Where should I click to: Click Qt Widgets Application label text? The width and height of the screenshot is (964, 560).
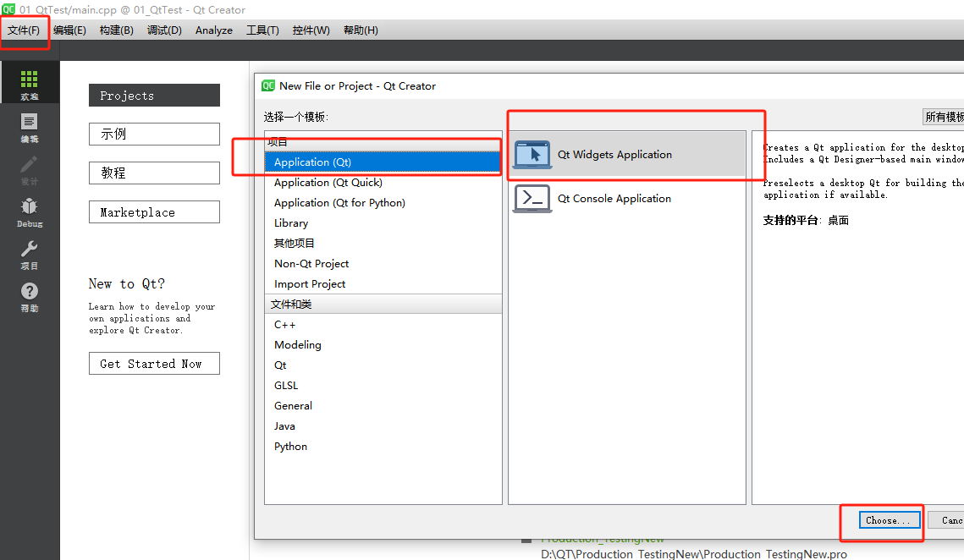pyautogui.click(x=614, y=154)
